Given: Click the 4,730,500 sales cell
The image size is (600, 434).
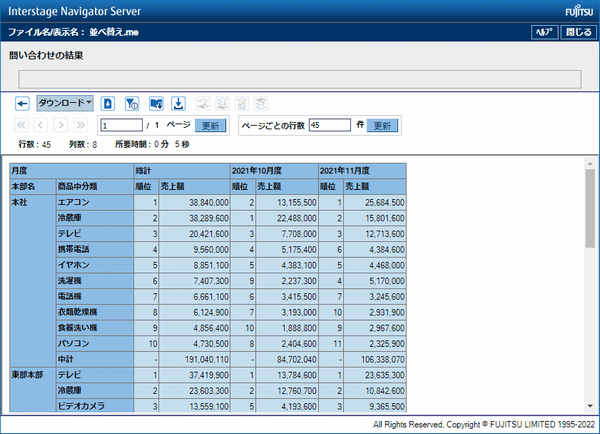Looking at the screenshot, I should click(194, 344).
